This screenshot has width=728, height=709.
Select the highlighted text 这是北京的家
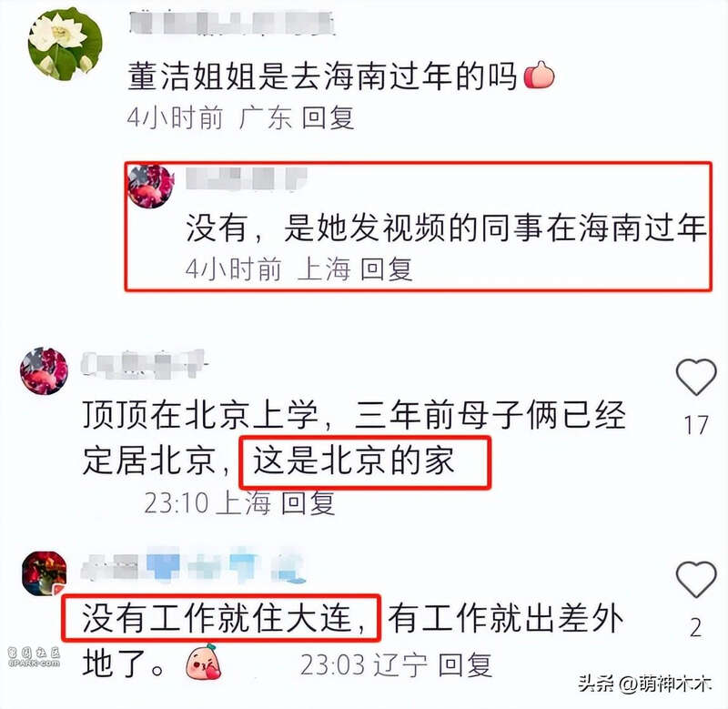tap(354, 461)
